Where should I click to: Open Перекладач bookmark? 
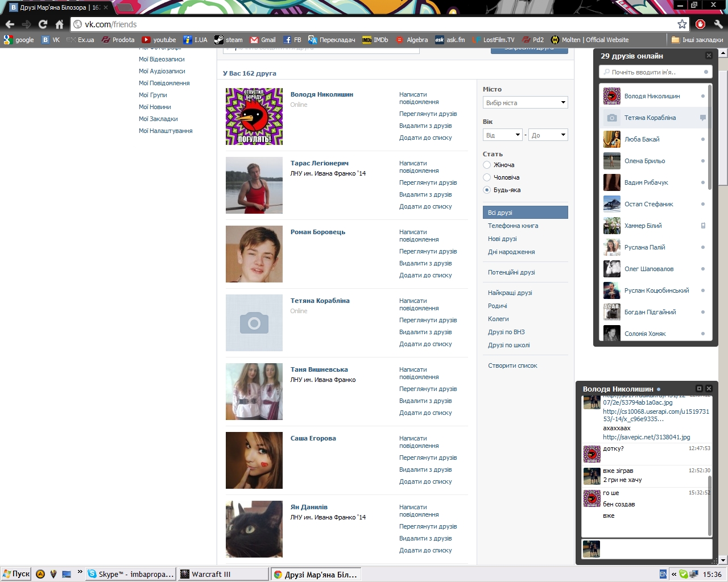(332, 40)
